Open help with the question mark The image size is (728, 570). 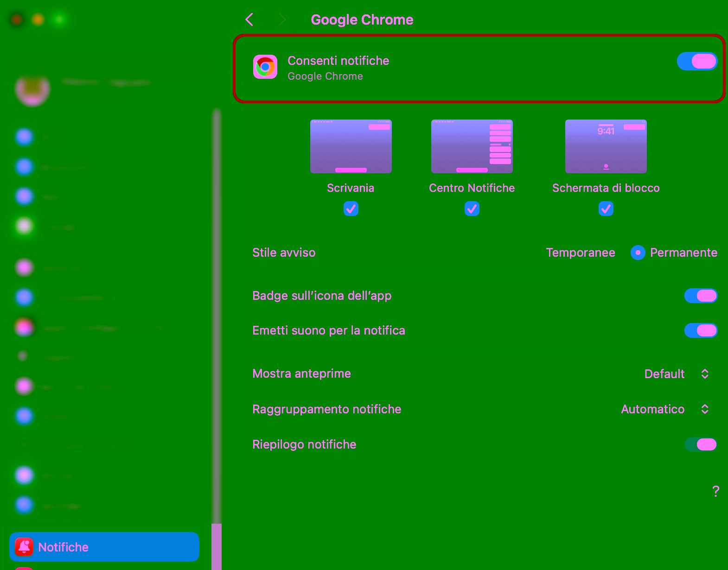(x=716, y=491)
